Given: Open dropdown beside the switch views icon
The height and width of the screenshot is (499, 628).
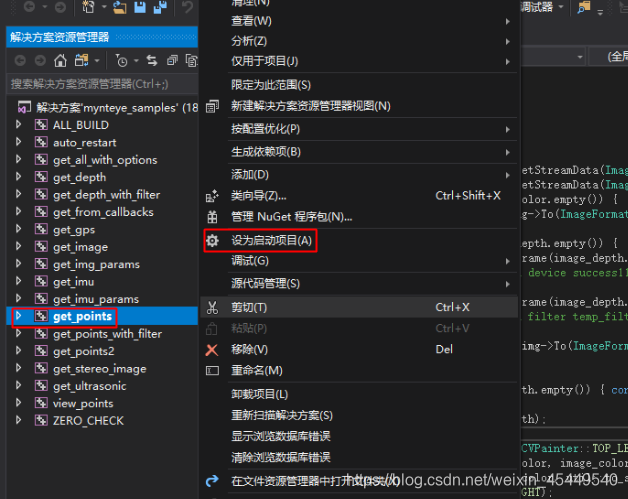Looking at the screenshot, I should click(x=97, y=61).
